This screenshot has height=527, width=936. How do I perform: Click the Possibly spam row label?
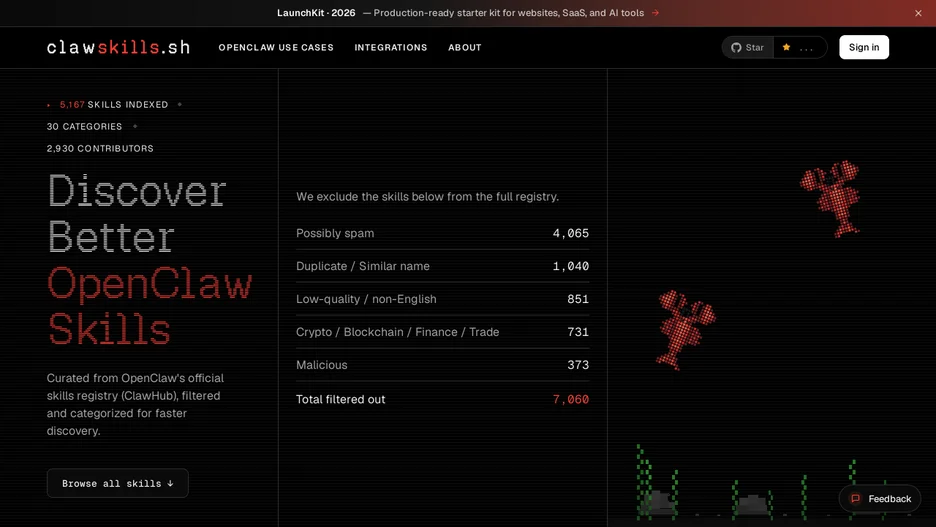coord(335,233)
